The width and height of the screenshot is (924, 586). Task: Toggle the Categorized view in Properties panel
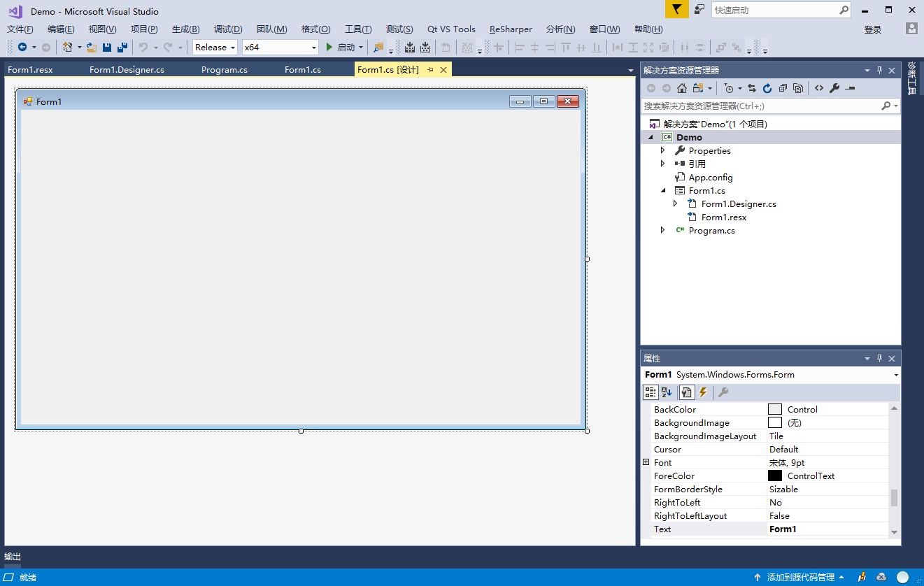pos(651,392)
